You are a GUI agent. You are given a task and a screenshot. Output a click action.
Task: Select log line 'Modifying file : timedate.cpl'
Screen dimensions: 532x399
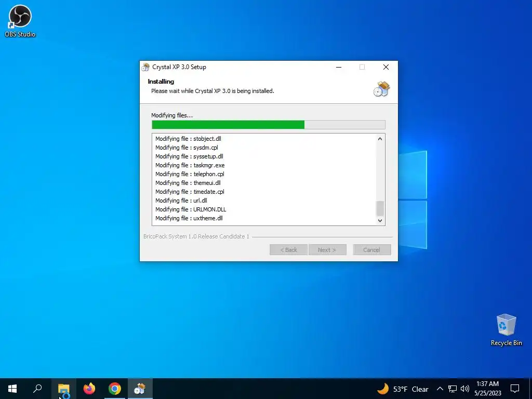(x=190, y=192)
